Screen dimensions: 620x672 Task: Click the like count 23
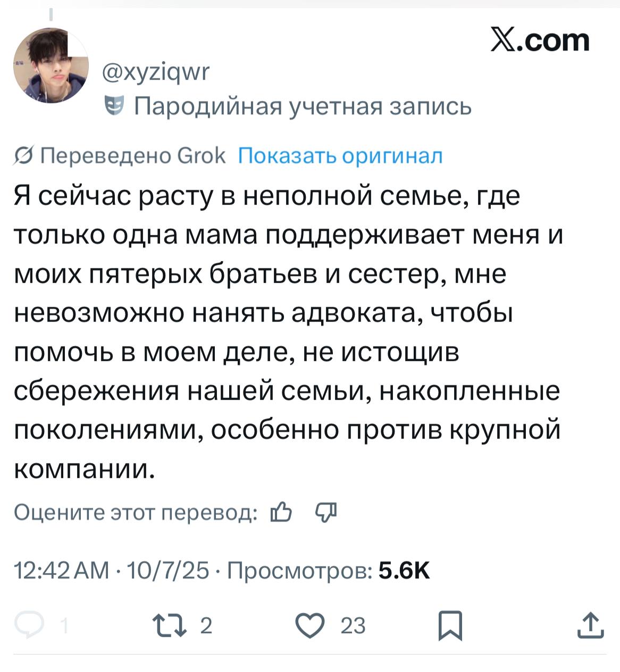click(353, 626)
